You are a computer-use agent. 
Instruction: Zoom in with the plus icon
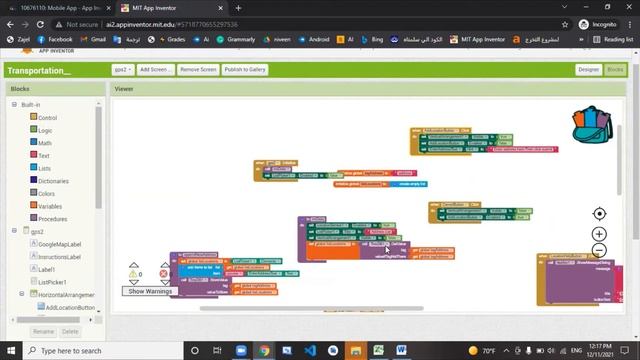[x=599, y=234]
